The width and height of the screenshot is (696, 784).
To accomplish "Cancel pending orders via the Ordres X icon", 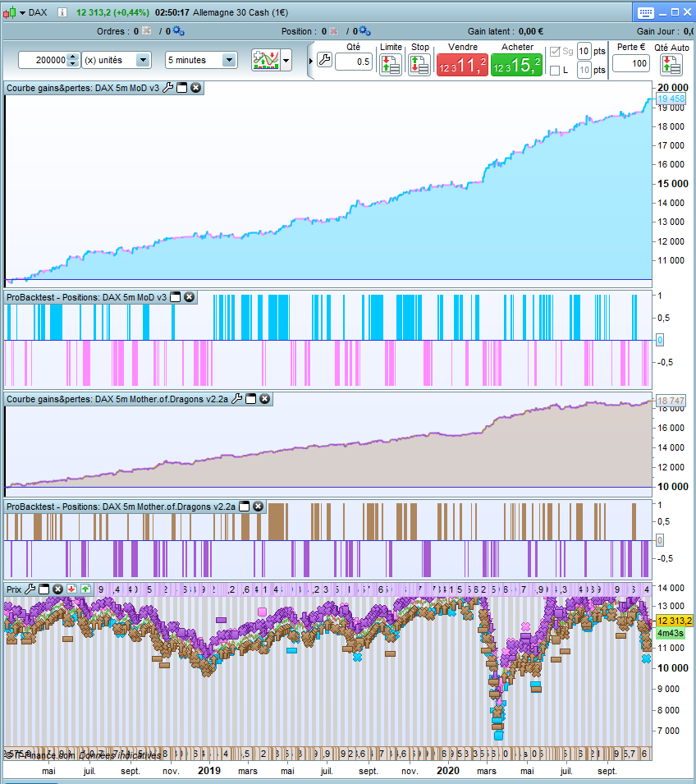I will click(x=146, y=31).
